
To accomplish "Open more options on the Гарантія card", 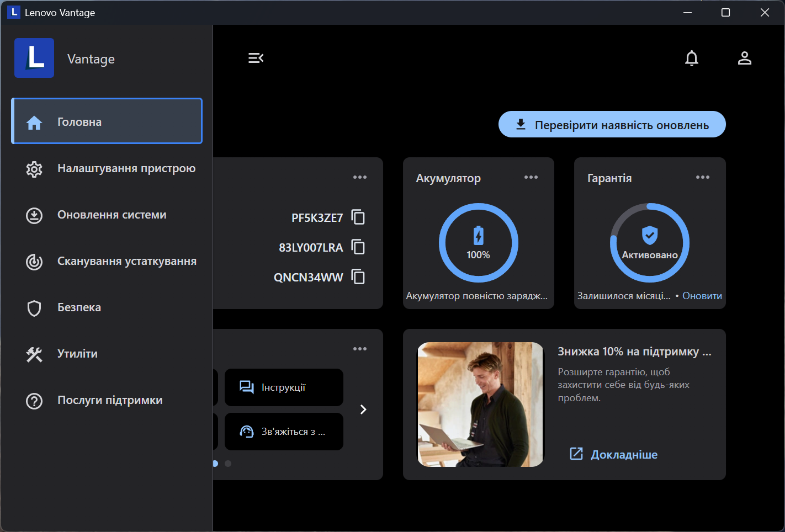I will 703,177.
